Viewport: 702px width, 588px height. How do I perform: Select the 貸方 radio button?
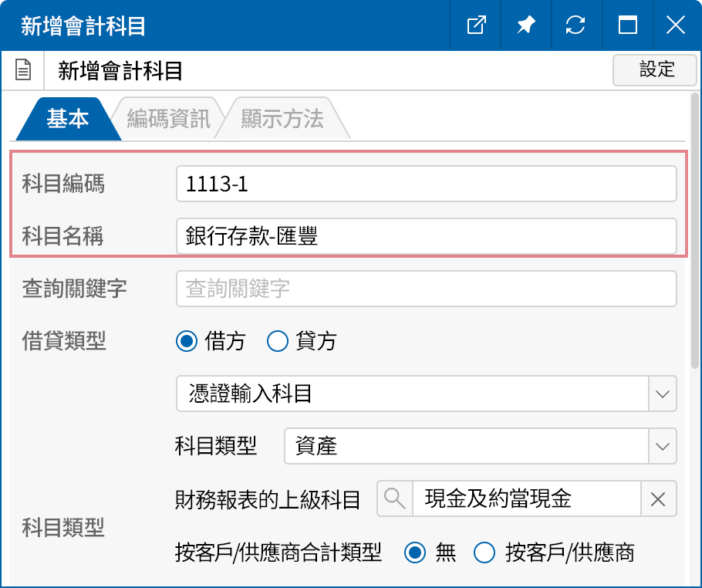tap(276, 341)
